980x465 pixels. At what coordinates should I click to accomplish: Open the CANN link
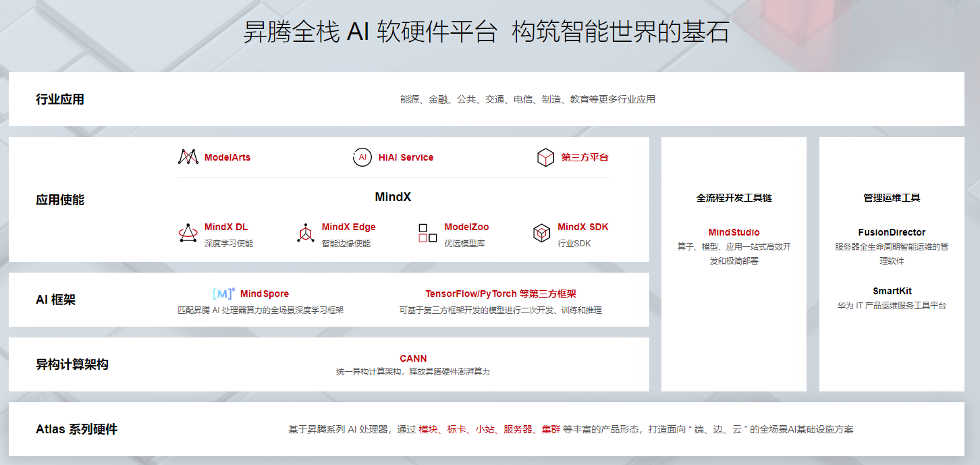(413, 358)
